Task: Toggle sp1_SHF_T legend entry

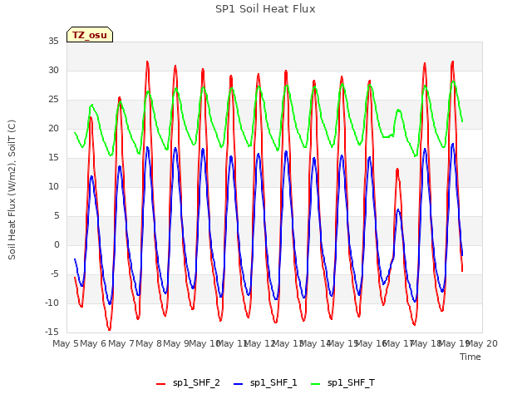Action: click(x=342, y=383)
